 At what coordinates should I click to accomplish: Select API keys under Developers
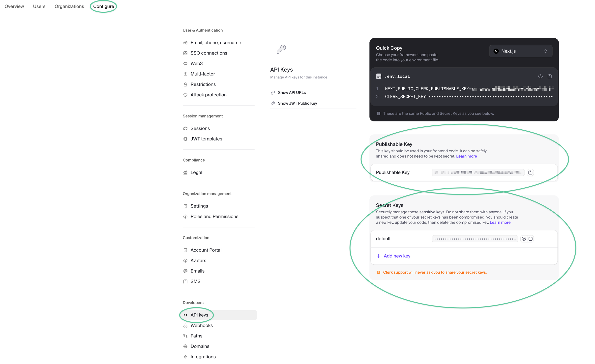tap(199, 315)
